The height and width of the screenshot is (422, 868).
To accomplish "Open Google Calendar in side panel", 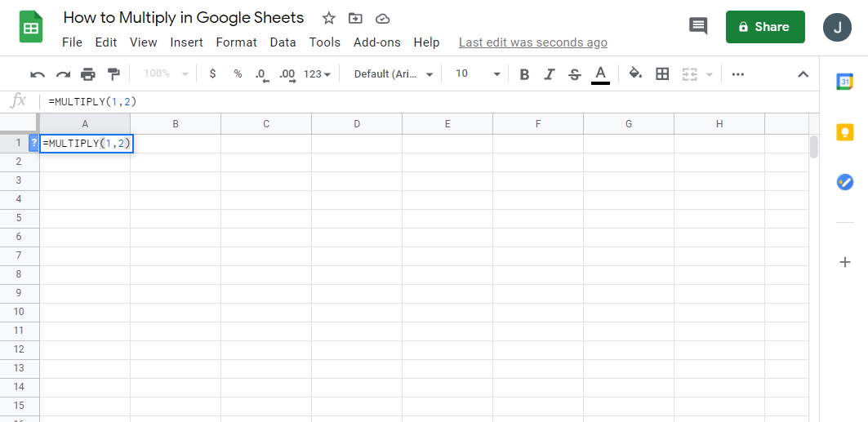I will click(x=845, y=82).
